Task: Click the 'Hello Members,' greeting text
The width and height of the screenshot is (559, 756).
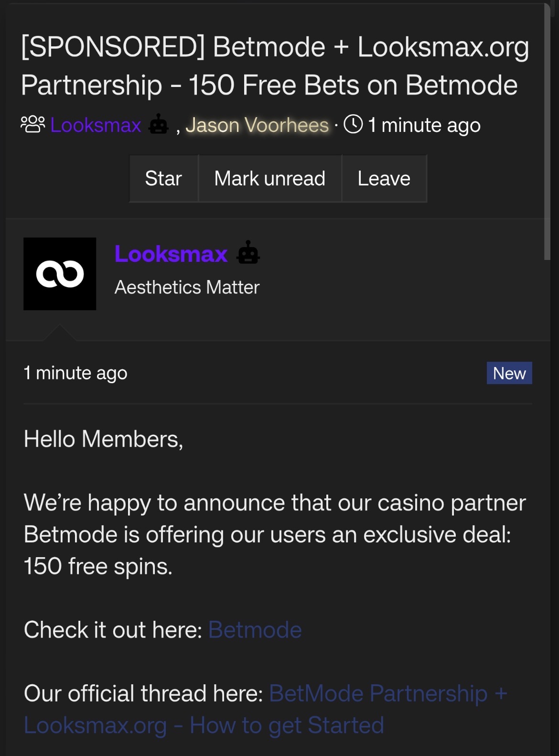Action: click(x=103, y=439)
